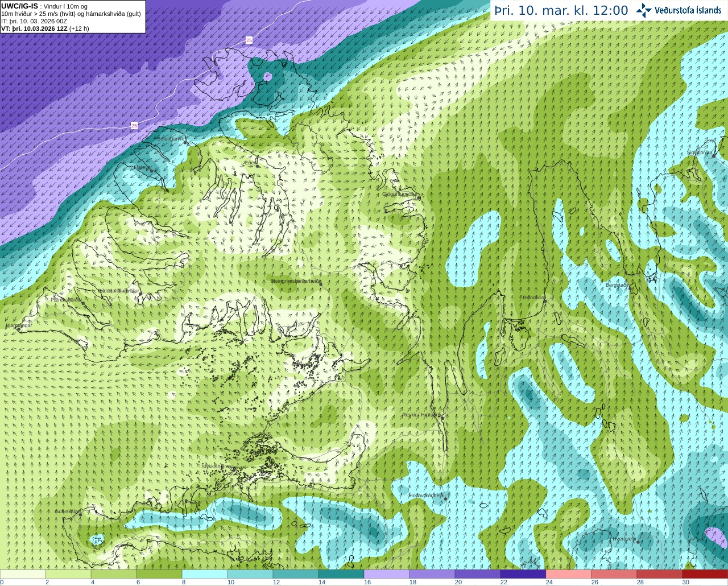
Task: Click the 0–2 m/s legend swatch
Action: [x=23, y=574]
